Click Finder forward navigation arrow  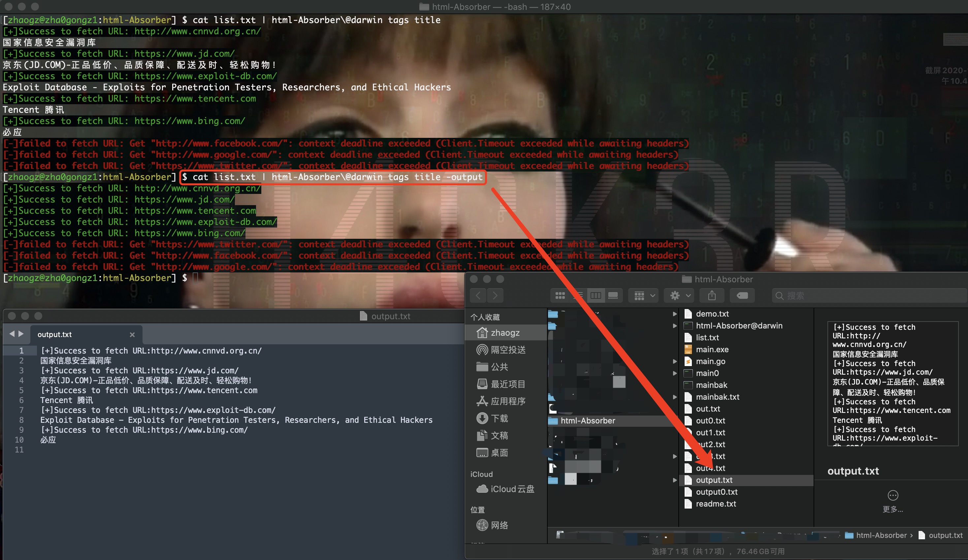tap(495, 296)
